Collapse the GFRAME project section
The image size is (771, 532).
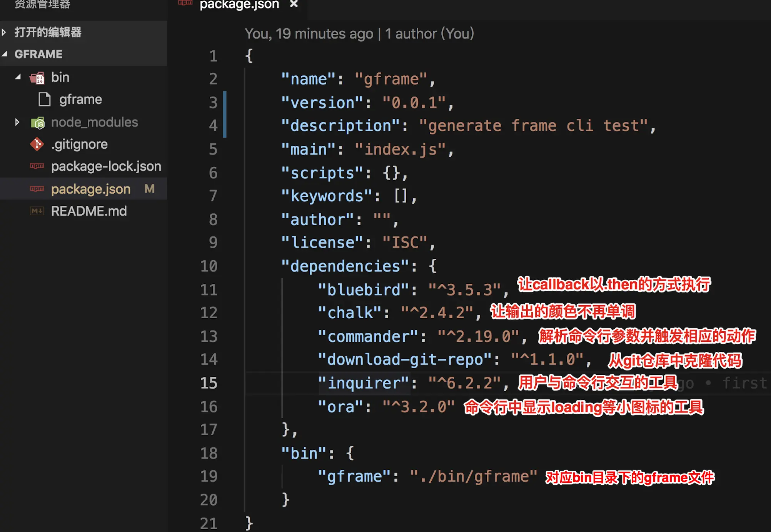click(x=4, y=54)
